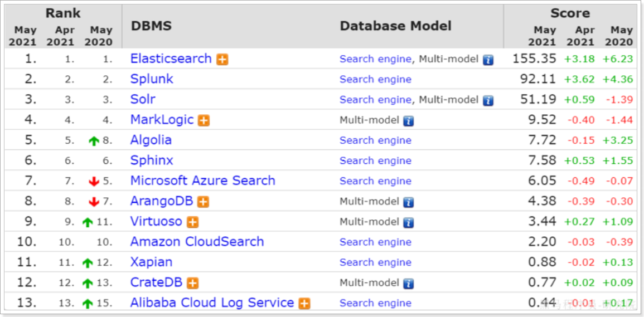Screen dimensions: 644x317
Task: Open the info icon in Elasticsearch row
Action: pos(488,60)
